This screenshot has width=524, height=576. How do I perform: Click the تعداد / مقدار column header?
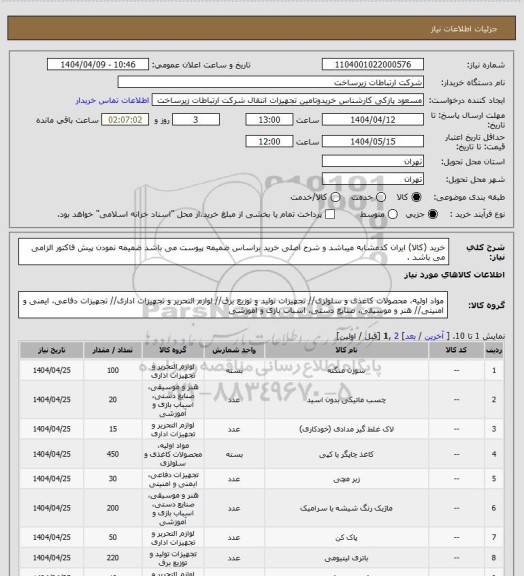point(112,350)
